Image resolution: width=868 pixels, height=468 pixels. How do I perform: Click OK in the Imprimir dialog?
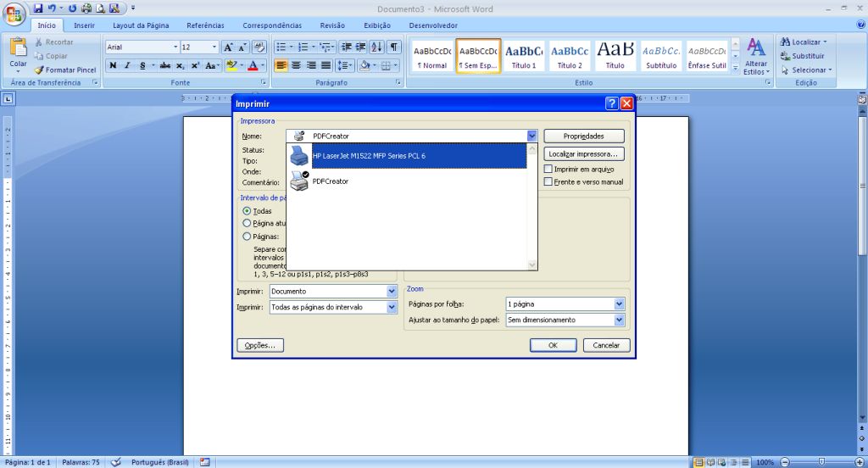[553, 345]
